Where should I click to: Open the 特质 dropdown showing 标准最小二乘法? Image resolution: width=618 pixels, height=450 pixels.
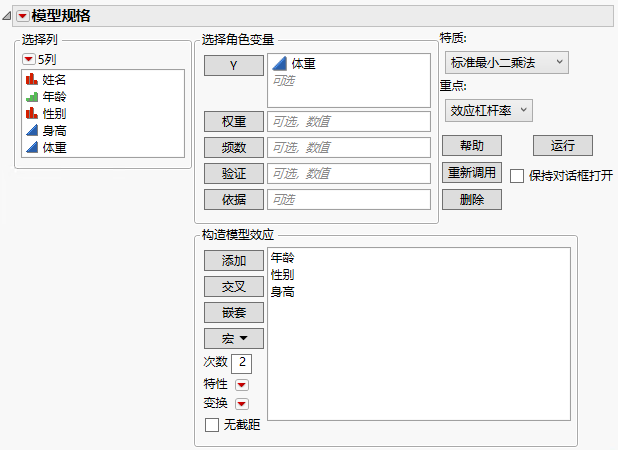[x=506, y=62]
